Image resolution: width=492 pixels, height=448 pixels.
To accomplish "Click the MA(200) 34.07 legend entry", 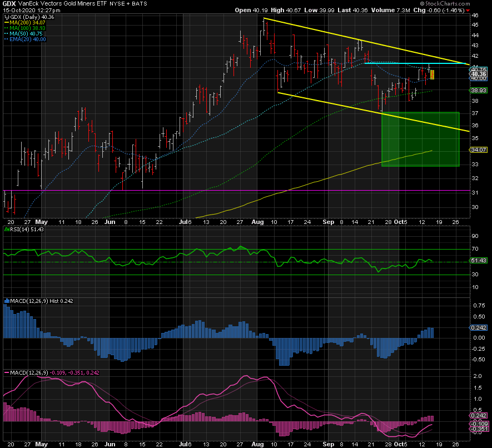I will click(25, 23).
